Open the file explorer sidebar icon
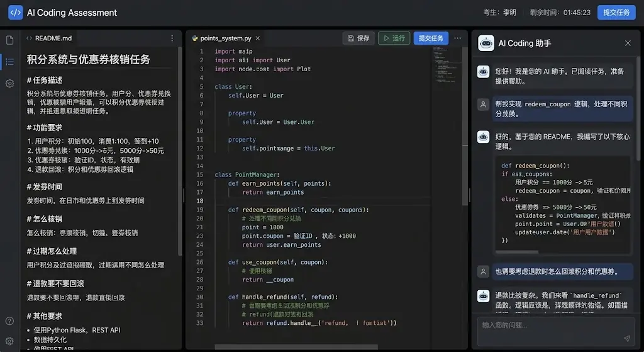 click(x=10, y=40)
